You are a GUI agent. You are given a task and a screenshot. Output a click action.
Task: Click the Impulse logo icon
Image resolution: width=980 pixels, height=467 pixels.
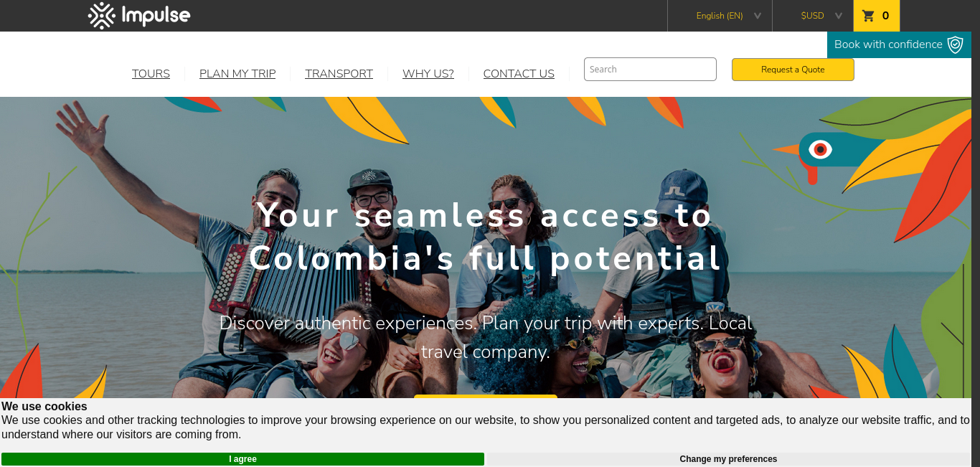tap(102, 16)
